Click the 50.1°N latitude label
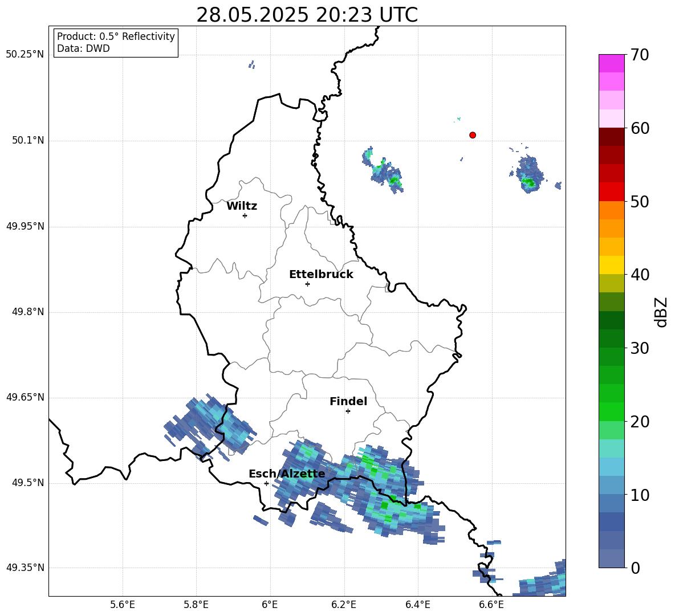 click(28, 140)
